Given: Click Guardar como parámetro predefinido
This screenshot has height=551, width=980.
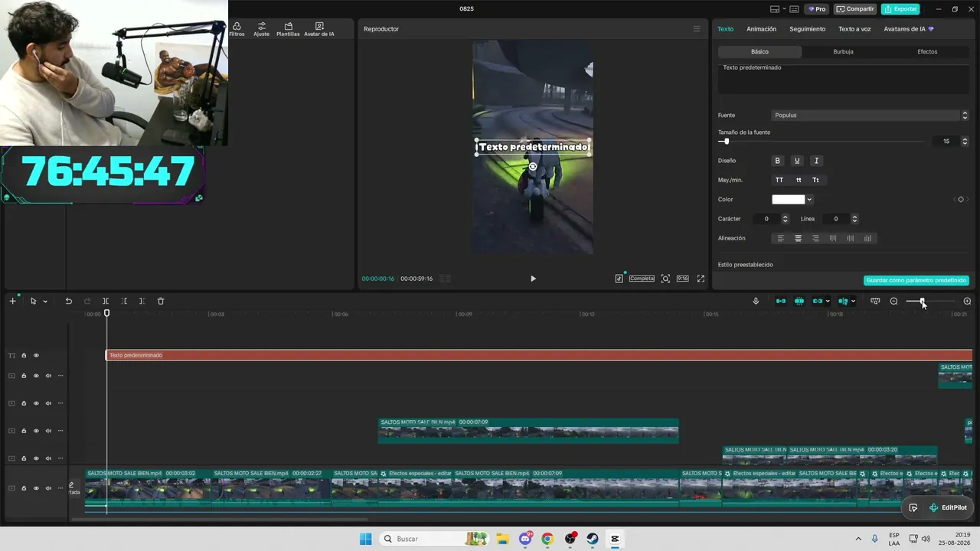Looking at the screenshot, I should coord(916,281).
